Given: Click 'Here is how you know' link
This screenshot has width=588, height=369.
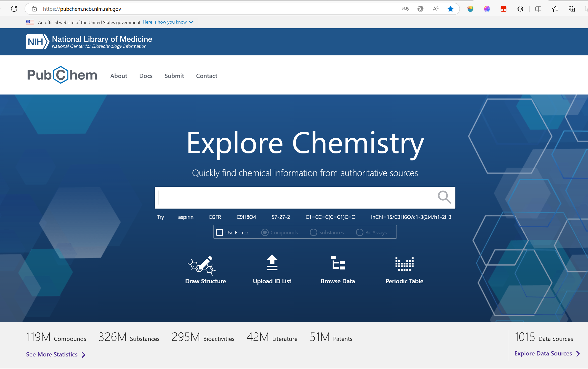Looking at the screenshot, I should pyautogui.click(x=165, y=22).
